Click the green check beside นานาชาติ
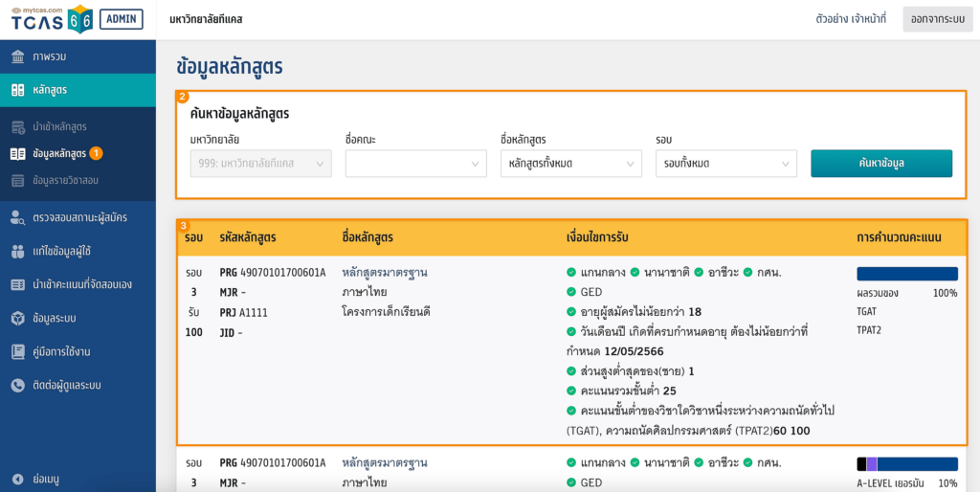The image size is (980, 492). point(635,273)
